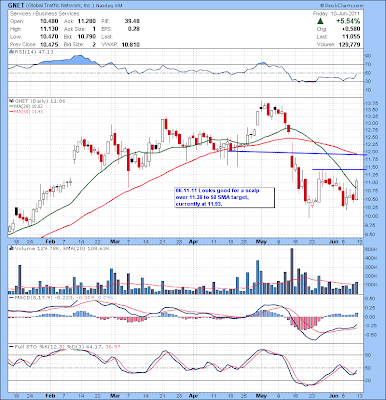Click the Full STO legend line marker
This screenshot has width=386, height=400.
click(11, 347)
